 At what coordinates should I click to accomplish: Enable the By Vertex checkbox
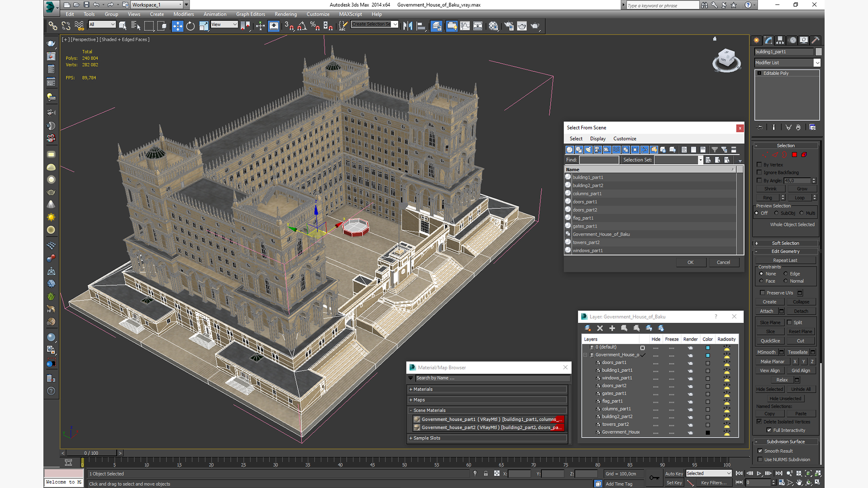tap(759, 165)
